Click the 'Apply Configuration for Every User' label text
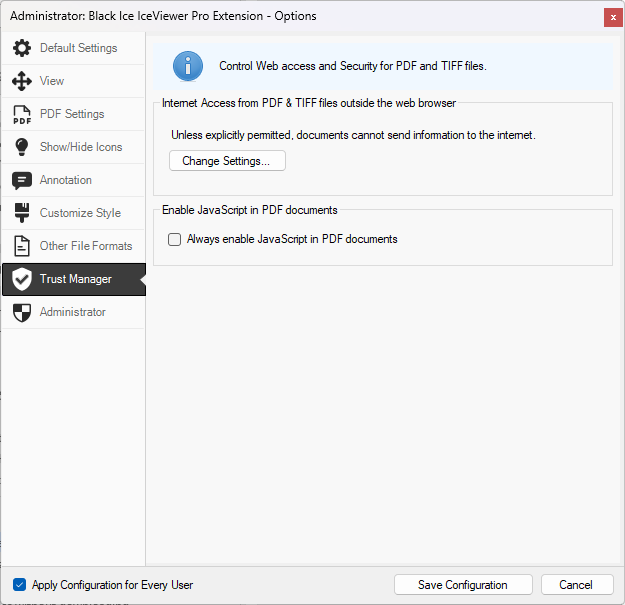The width and height of the screenshot is (625, 605). pos(112,585)
